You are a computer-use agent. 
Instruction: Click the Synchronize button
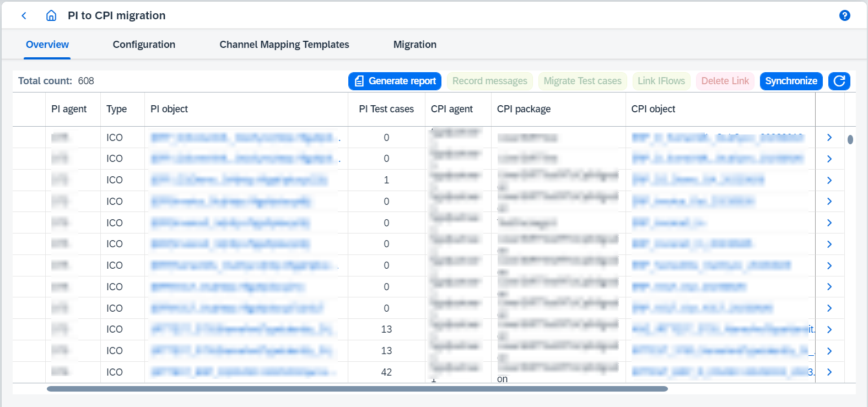coord(791,81)
